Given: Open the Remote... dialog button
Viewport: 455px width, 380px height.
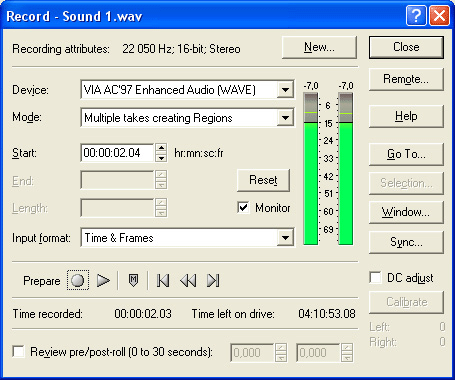Looking at the screenshot, I should click(x=406, y=79).
